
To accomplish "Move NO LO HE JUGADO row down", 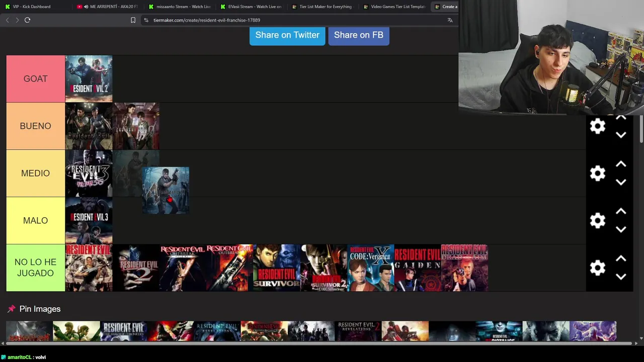I will (x=621, y=277).
